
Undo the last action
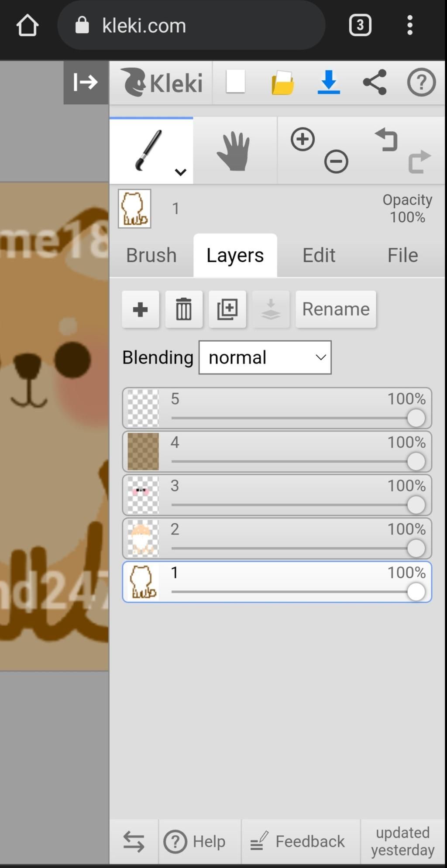click(x=386, y=140)
